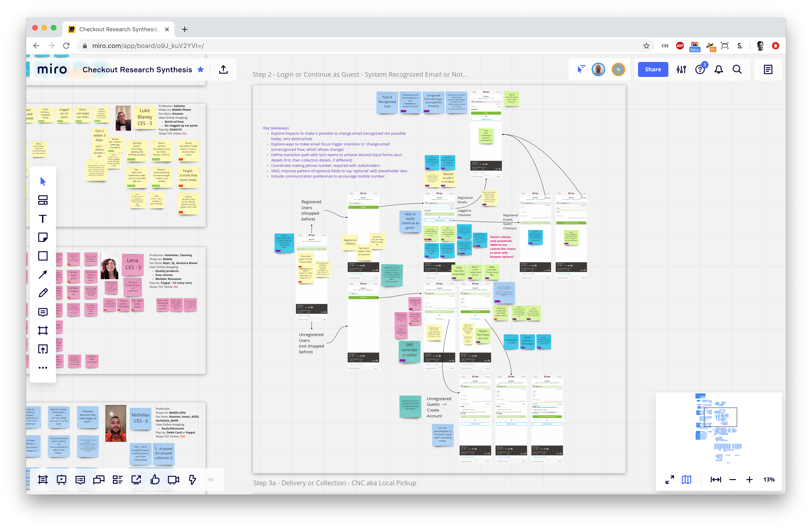Open screen sharing in bottom toolbar
The height and width of the screenshot is (529, 812).
pos(136,480)
